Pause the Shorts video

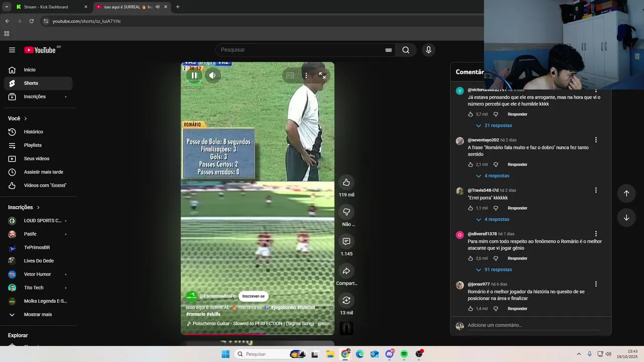194,75
